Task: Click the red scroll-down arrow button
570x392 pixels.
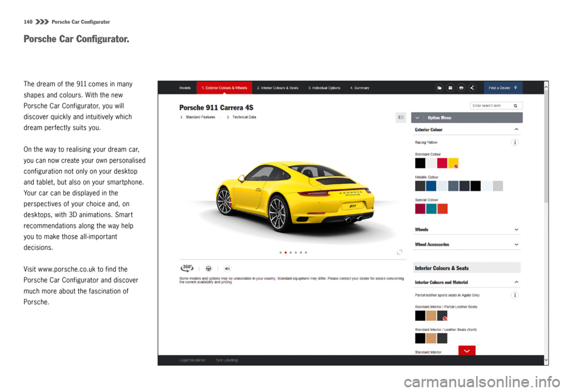Action: (467, 350)
